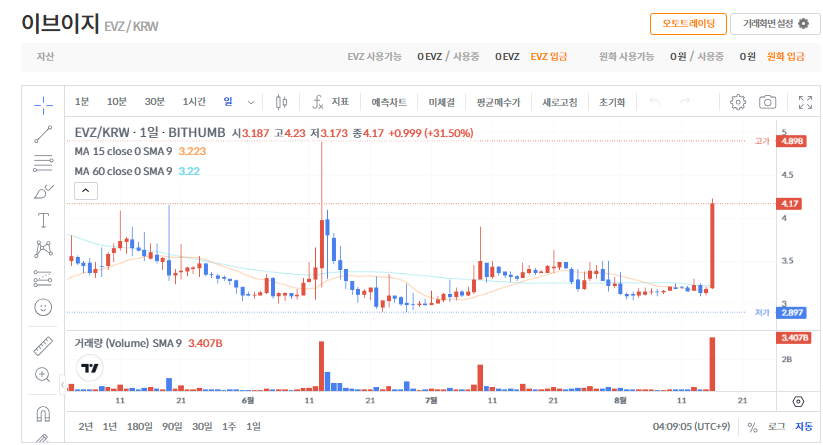Open the candlestick chart style selector
This screenshot has height=445, width=823.
(281, 102)
